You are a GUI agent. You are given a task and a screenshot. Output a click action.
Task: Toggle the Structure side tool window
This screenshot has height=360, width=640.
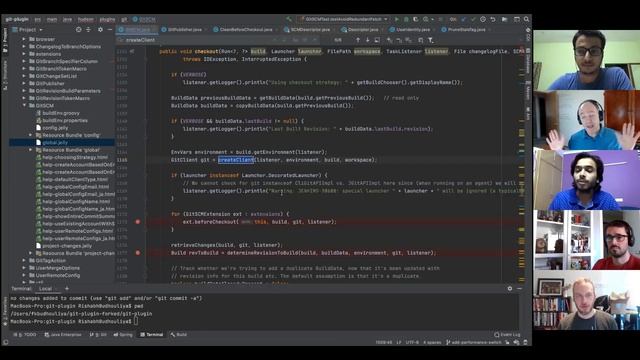pos(5,76)
